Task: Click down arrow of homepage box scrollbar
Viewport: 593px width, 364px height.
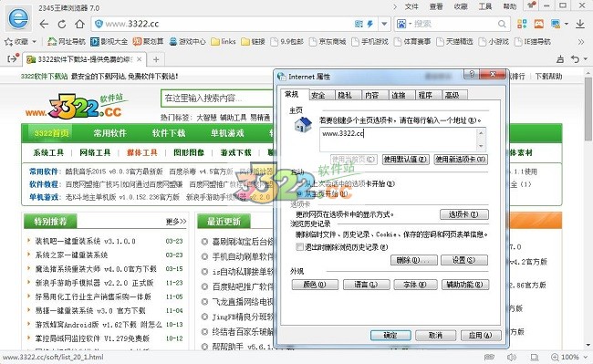Action: (481, 146)
